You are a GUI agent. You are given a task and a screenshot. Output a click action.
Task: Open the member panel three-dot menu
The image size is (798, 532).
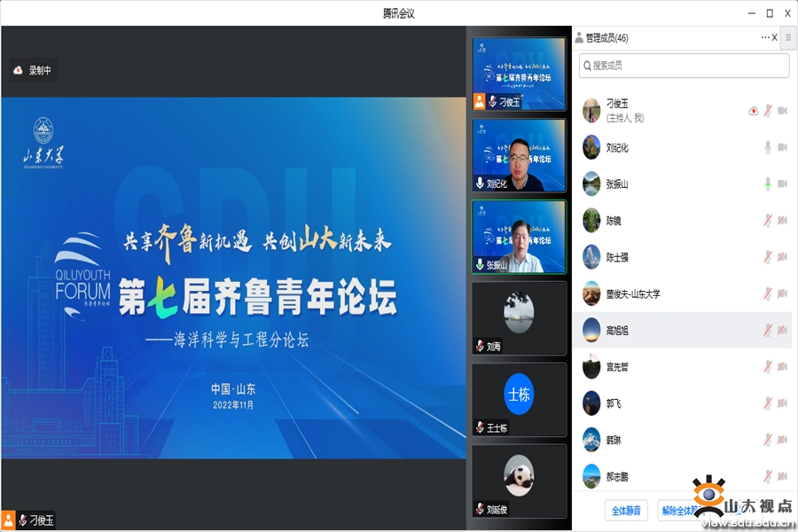pyautogui.click(x=764, y=37)
